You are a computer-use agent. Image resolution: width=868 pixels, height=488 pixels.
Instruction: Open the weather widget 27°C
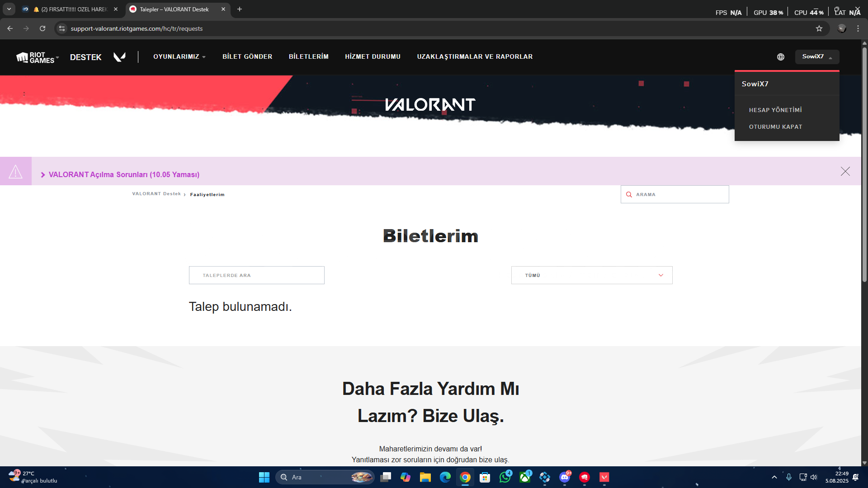click(x=33, y=477)
